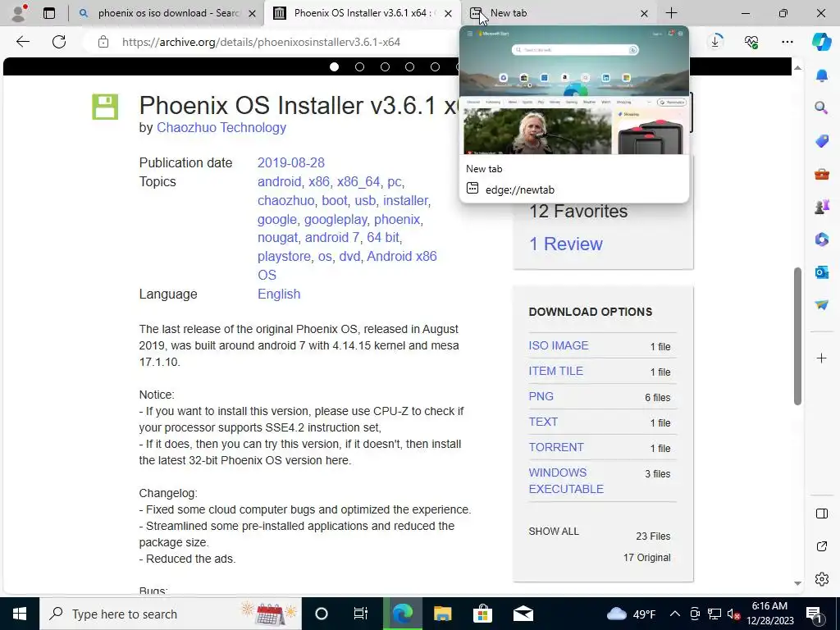The width and height of the screenshot is (840, 630).
Task: Open Task View on the taskbar
Action: coord(361,614)
